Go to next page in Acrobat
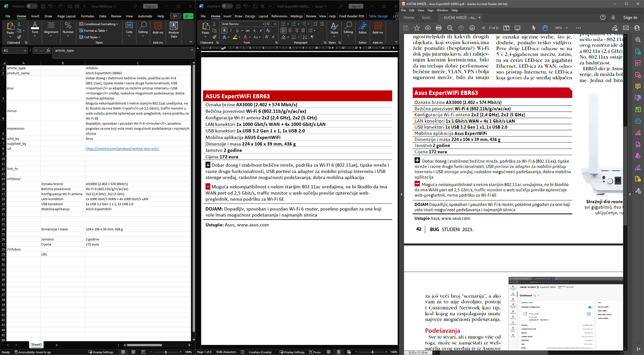 [x=472, y=28]
